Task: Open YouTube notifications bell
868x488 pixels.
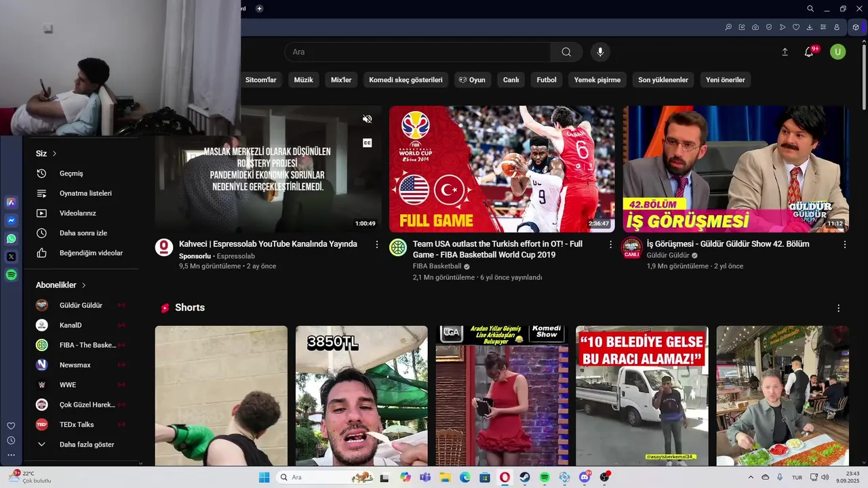Action: pyautogui.click(x=809, y=52)
